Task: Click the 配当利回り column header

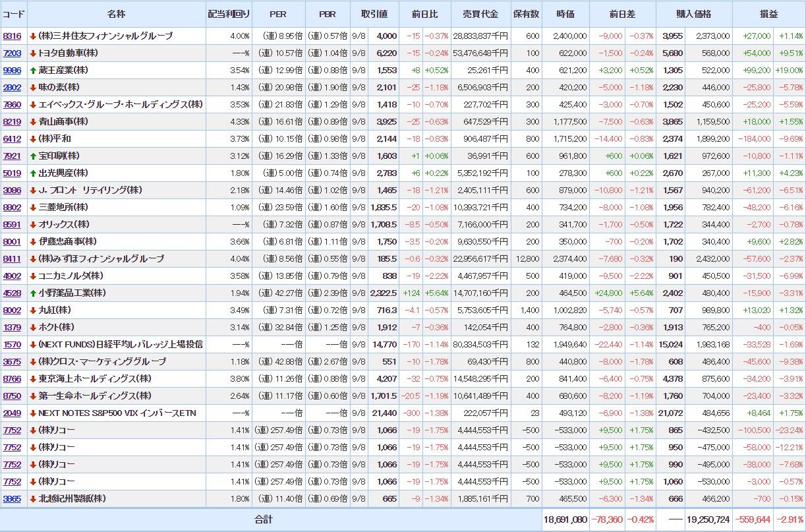Action: (x=229, y=14)
